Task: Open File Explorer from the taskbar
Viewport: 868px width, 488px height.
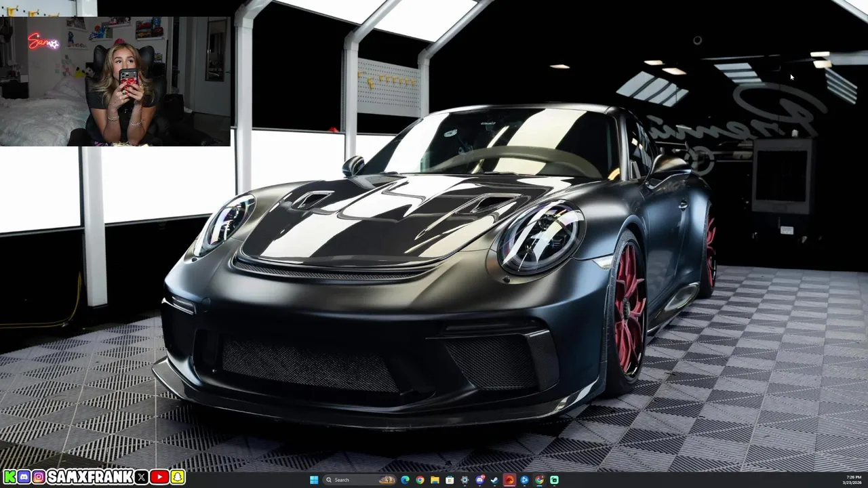Action: click(x=435, y=480)
